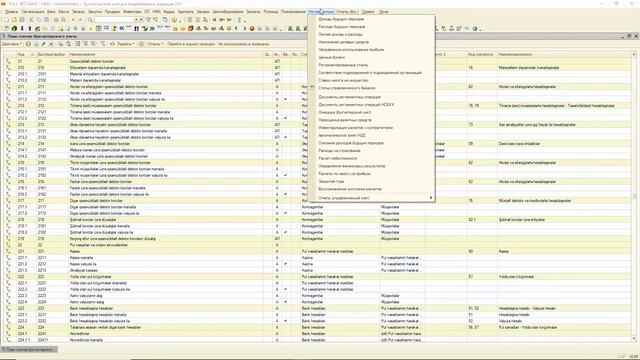Toggle currency checkmark in row 211.2
Viewport: 640px width, 360px height.
pos(285,99)
